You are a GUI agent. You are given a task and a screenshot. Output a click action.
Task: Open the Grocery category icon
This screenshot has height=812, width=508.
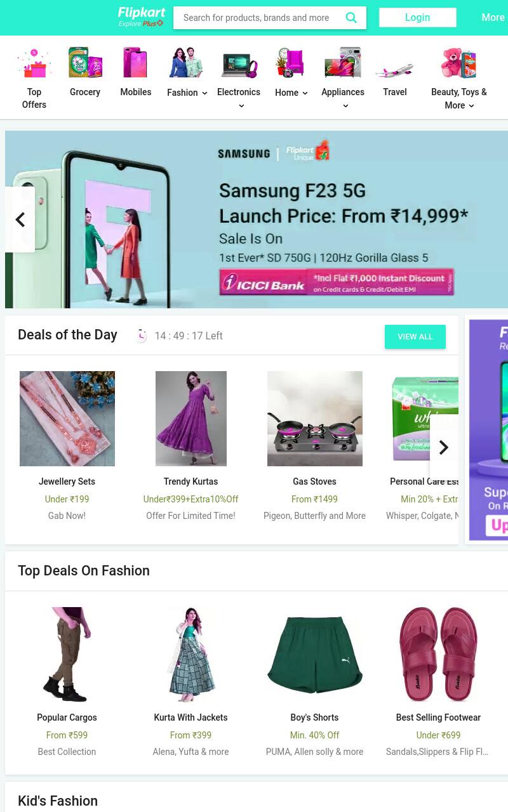coord(85,63)
